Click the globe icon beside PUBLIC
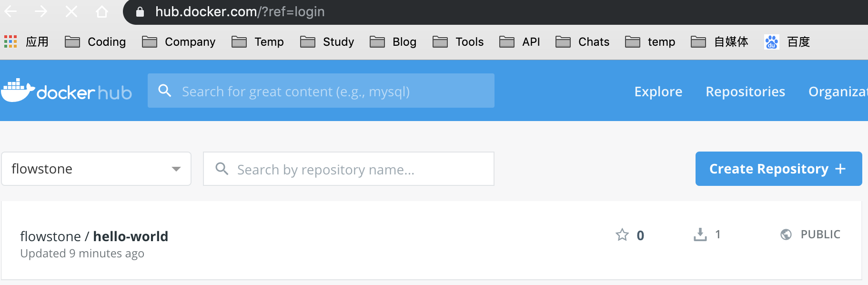The width and height of the screenshot is (868, 285). coord(786,234)
